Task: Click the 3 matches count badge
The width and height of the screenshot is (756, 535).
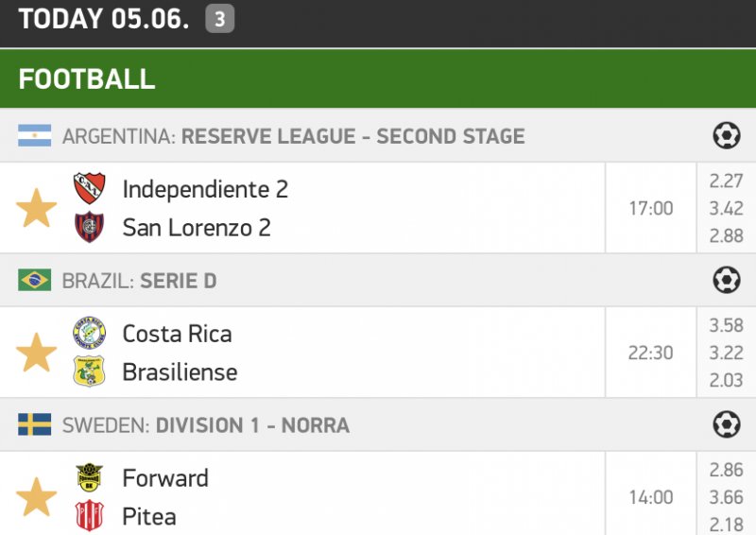Action: 220,20
